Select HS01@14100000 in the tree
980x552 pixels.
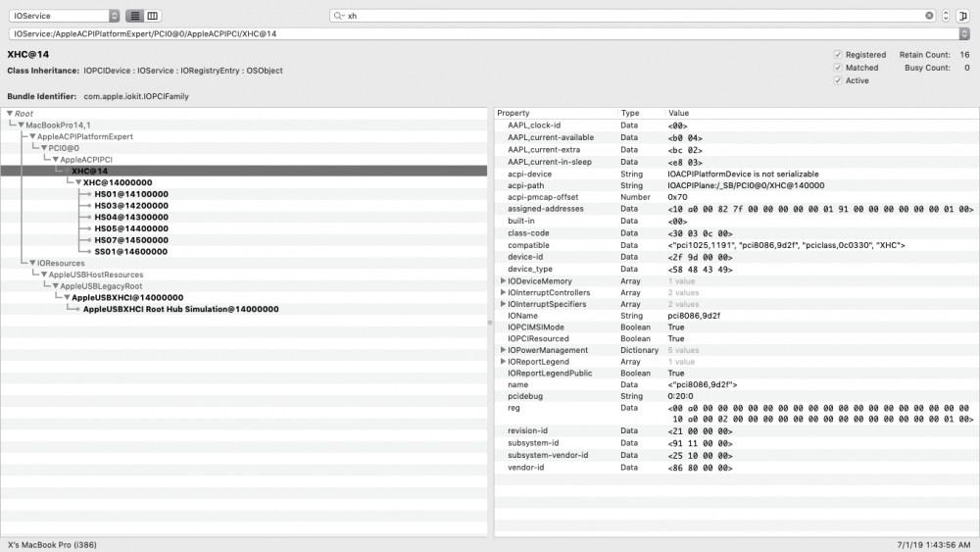[x=131, y=194]
